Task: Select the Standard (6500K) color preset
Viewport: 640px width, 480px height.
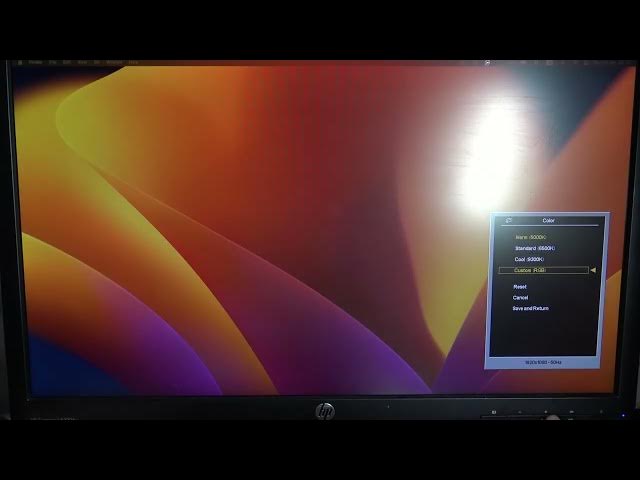Action: pyautogui.click(x=534, y=248)
